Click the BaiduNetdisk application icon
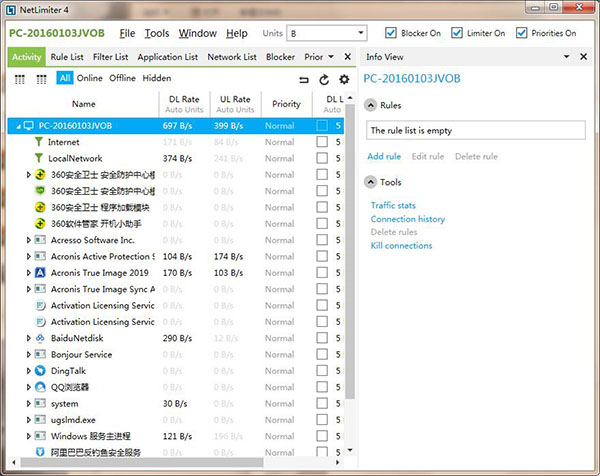 (x=40, y=338)
